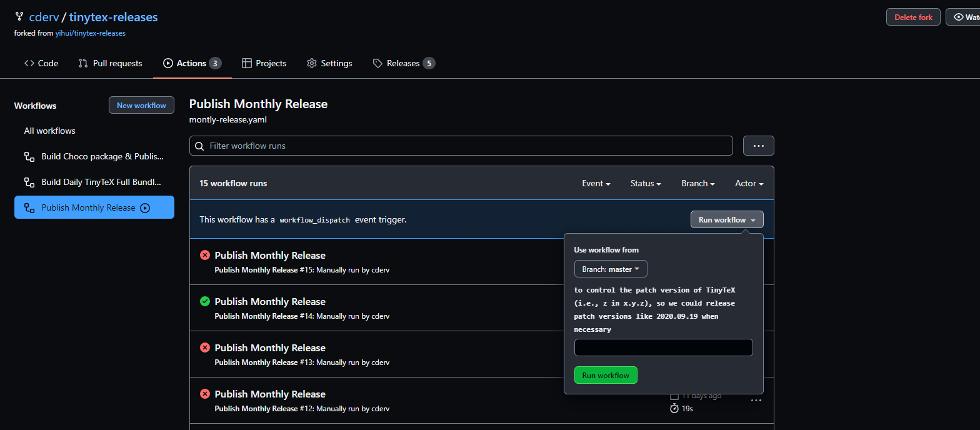
Task: Click the New workflow button
Action: point(141,105)
